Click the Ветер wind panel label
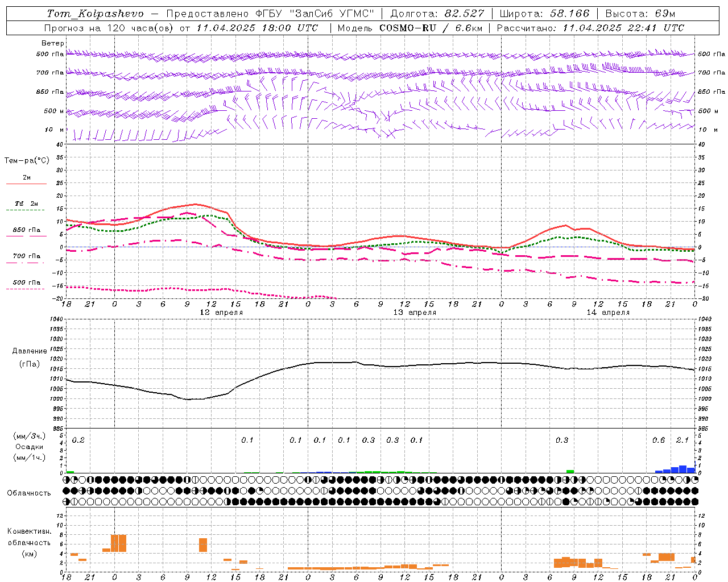728x582 pixels. (53, 43)
